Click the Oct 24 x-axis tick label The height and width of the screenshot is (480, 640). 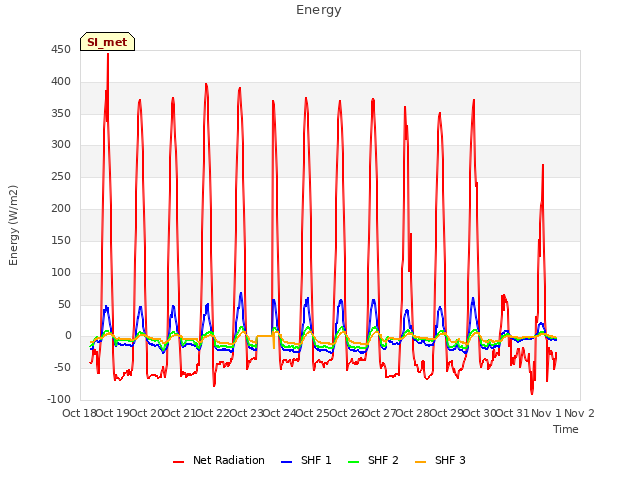point(280,413)
